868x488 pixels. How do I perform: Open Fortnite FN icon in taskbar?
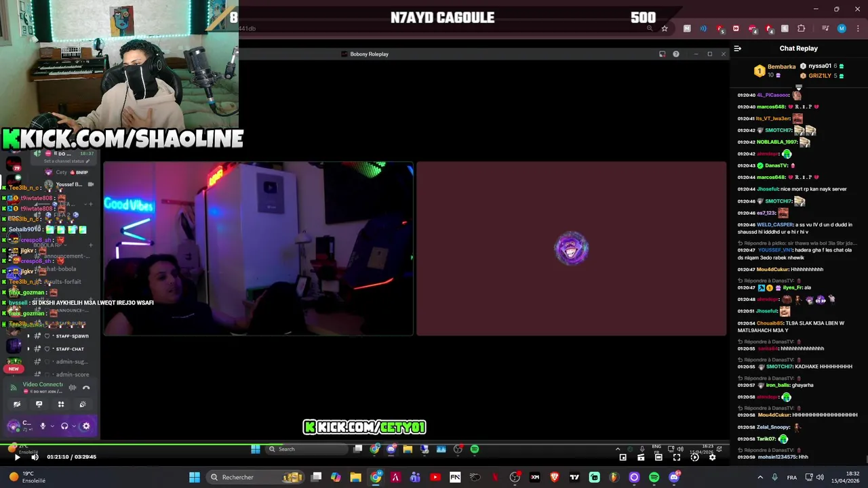pyautogui.click(x=455, y=477)
